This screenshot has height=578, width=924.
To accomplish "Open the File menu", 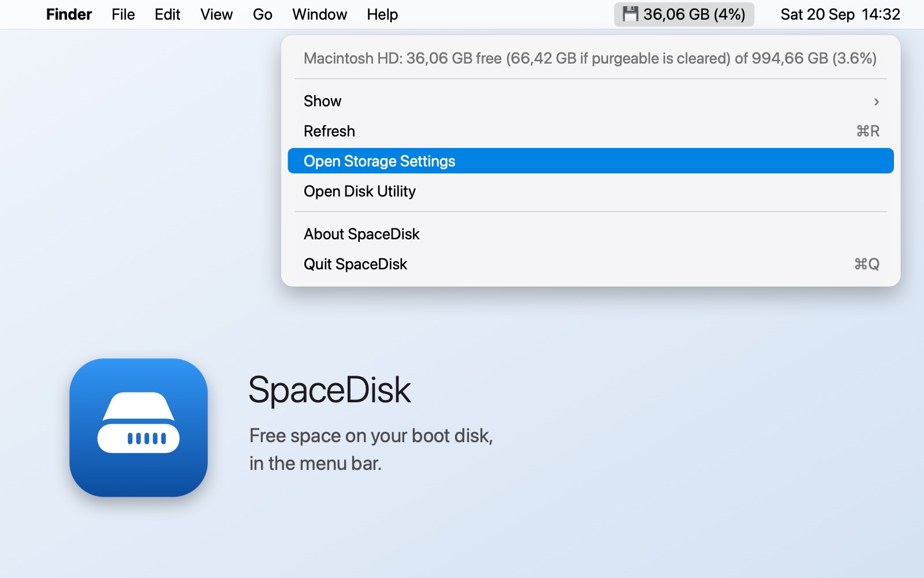I will (x=123, y=14).
